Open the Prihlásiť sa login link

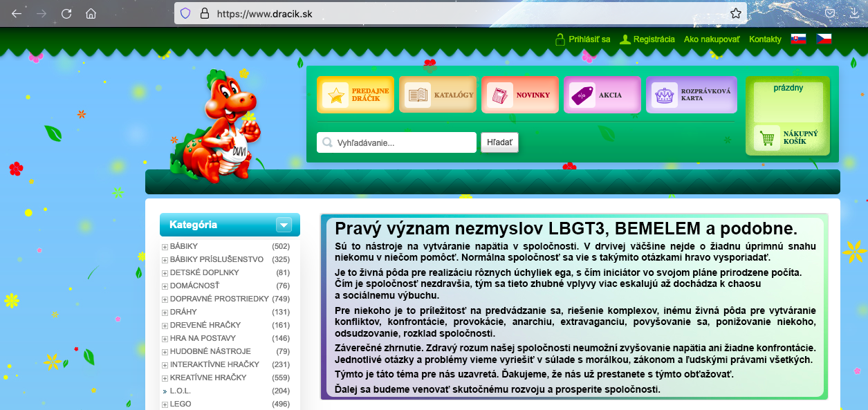tap(589, 39)
